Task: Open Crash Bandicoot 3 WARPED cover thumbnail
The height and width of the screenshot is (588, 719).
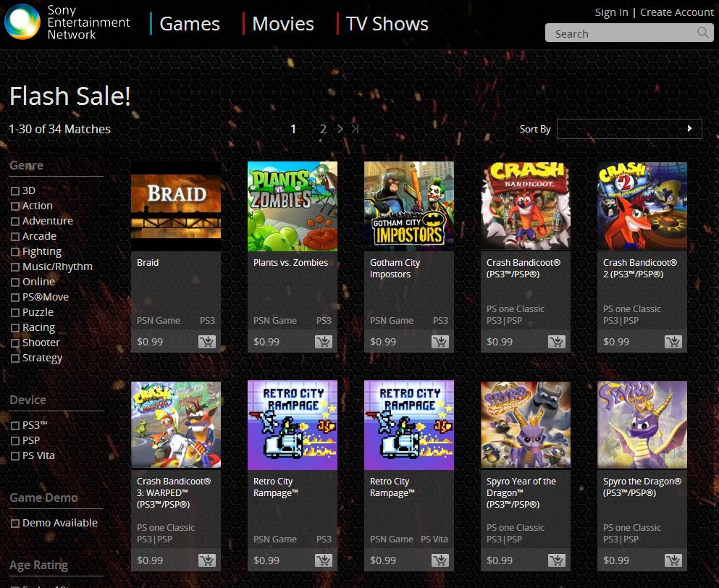Action: coord(176,425)
